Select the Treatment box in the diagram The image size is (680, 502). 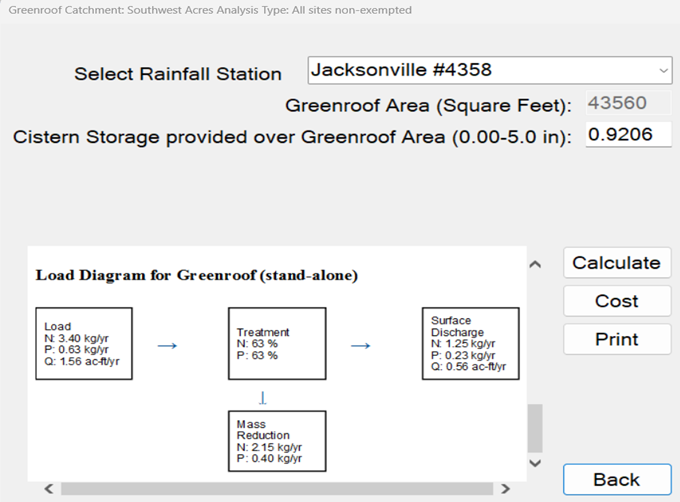pos(276,343)
